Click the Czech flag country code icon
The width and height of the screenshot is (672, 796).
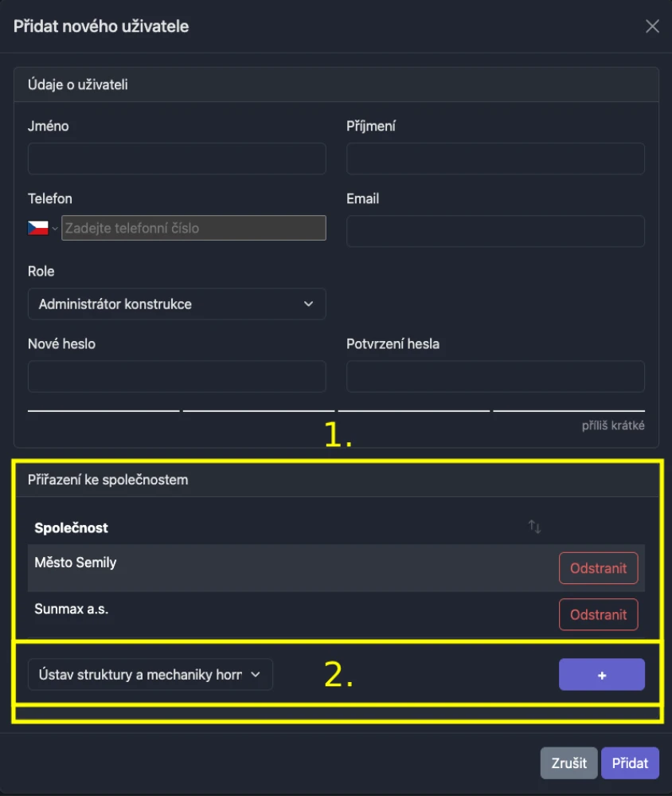click(38, 228)
